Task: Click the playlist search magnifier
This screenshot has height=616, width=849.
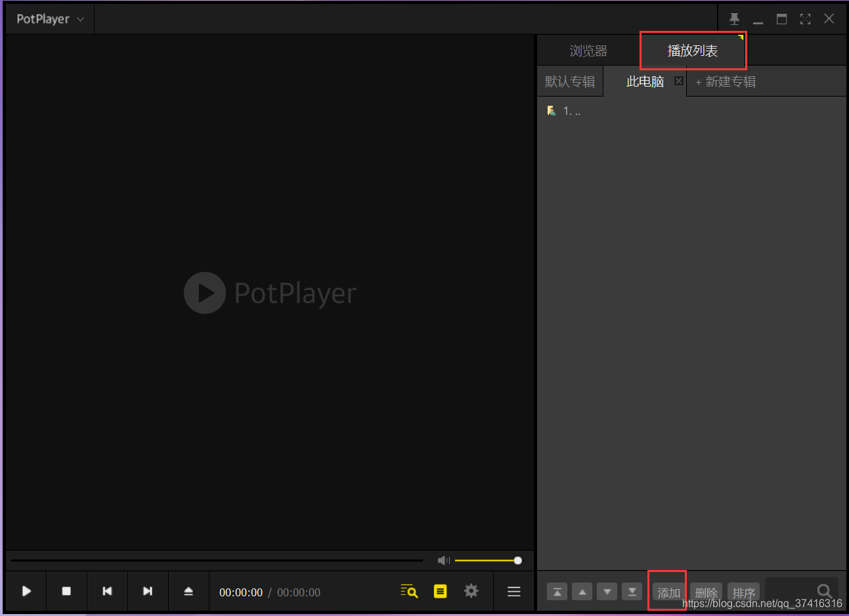Action: 825,591
